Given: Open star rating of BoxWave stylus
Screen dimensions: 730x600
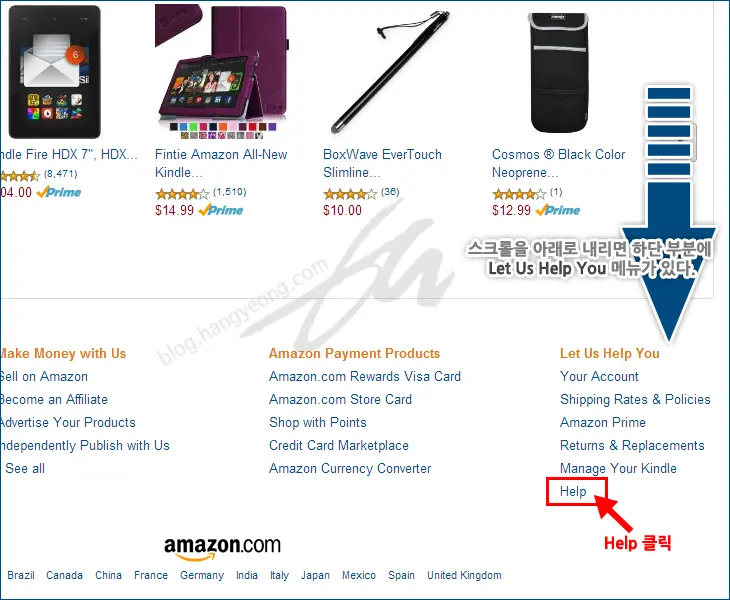Looking at the screenshot, I should click(350, 193).
